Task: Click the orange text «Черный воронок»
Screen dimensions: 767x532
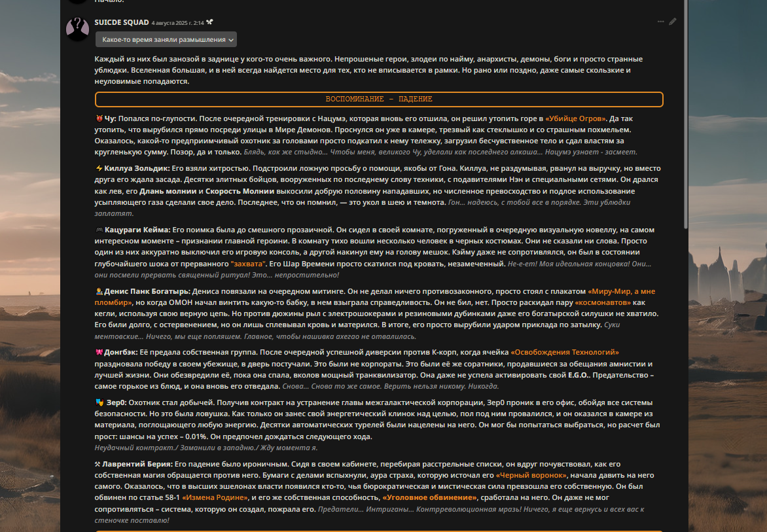Action: [531, 475]
